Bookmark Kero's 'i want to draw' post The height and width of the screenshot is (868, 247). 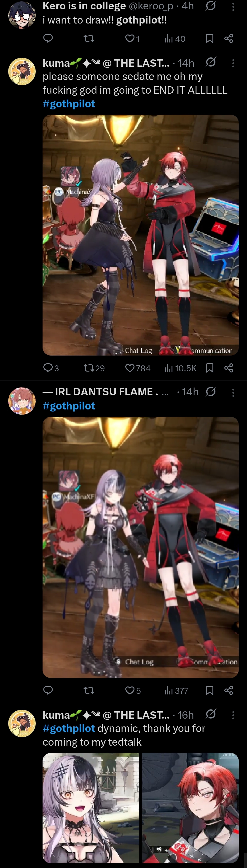pyautogui.click(x=209, y=39)
